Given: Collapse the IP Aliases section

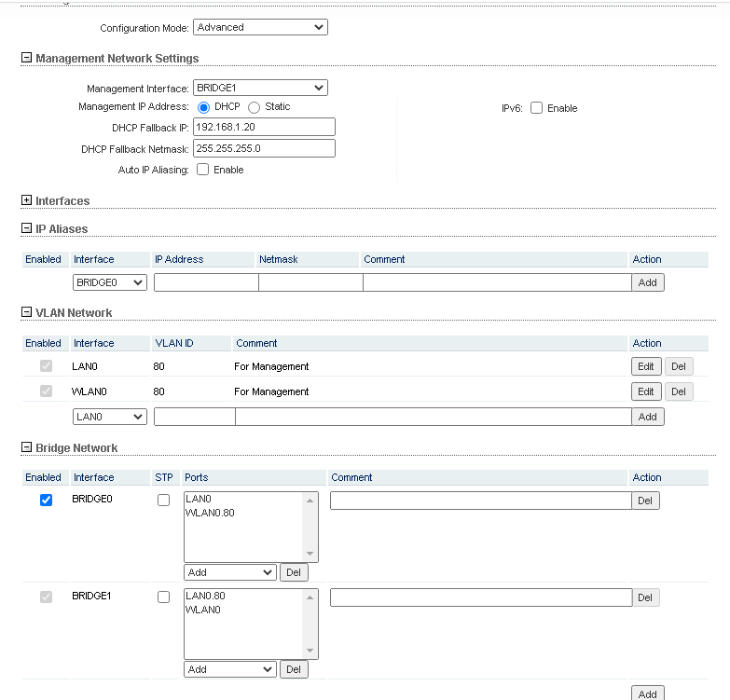Looking at the screenshot, I should click(26, 228).
